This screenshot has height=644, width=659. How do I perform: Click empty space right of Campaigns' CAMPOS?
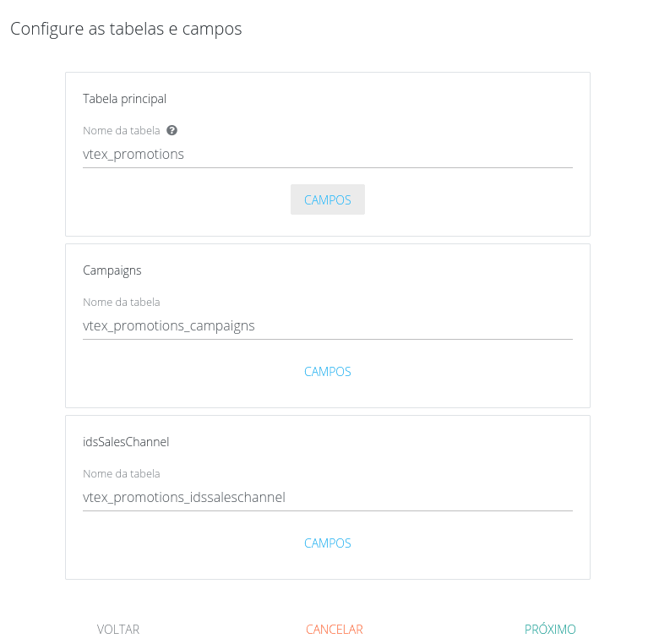[x=473, y=372]
